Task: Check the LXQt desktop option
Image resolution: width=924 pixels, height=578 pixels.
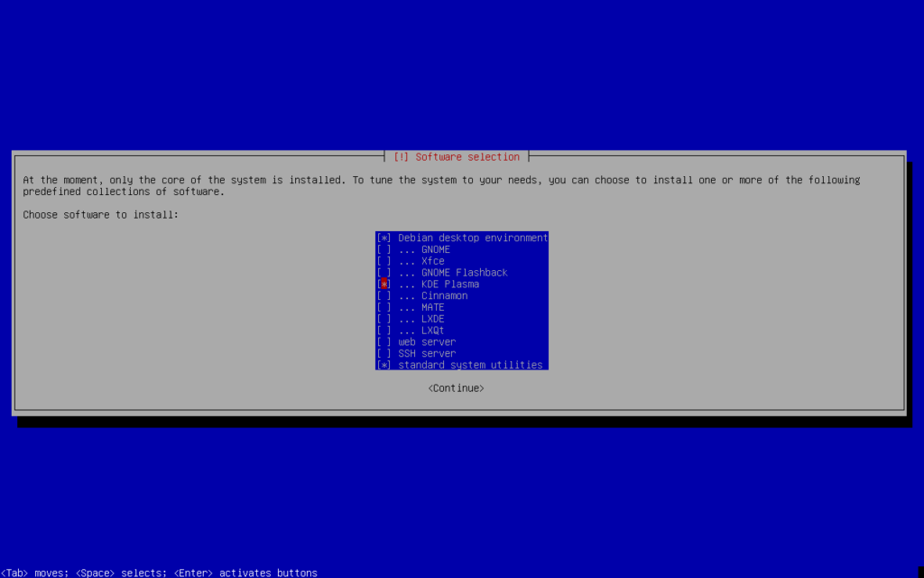Action: pyautogui.click(x=383, y=331)
